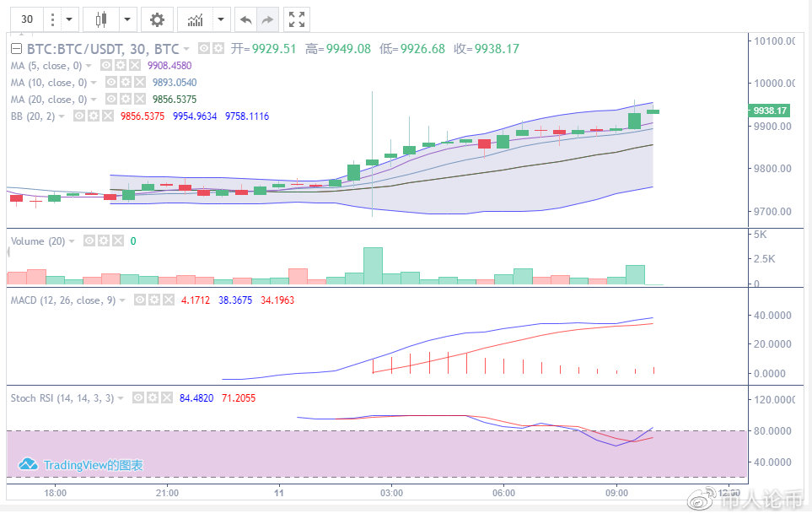Open the chart style dropdown arrow
The height and width of the screenshot is (519, 812).
tap(126, 19)
